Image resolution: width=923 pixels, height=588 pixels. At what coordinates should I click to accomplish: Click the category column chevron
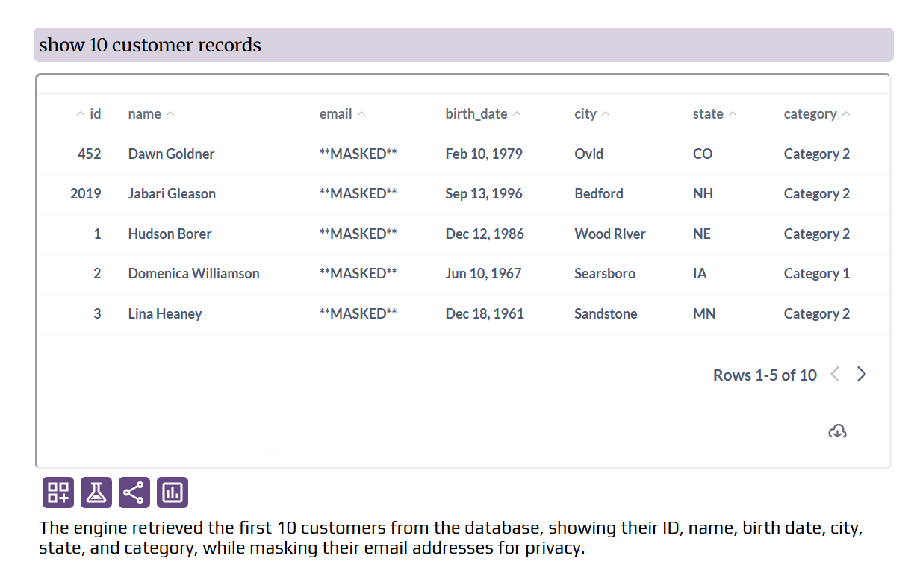(847, 113)
